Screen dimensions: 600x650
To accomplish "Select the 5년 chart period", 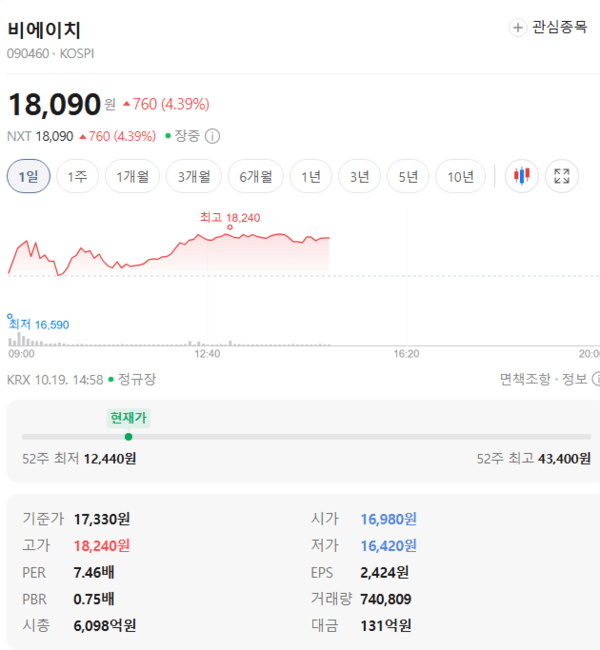I will [x=408, y=176].
